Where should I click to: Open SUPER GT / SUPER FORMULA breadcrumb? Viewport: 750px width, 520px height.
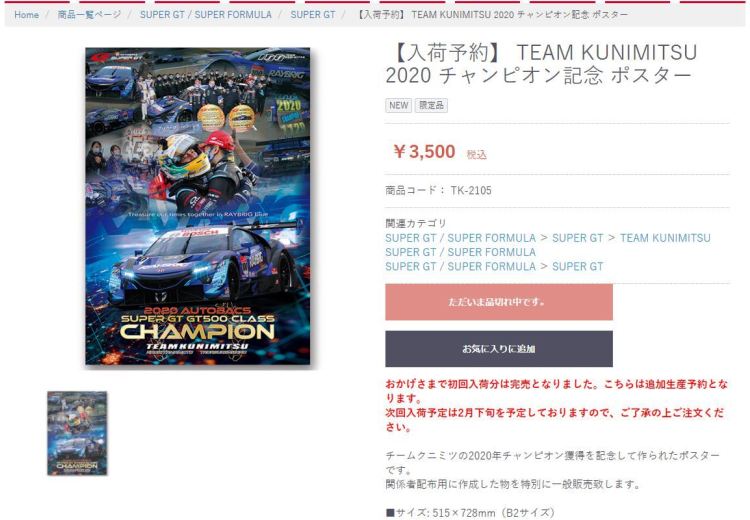[x=206, y=15]
